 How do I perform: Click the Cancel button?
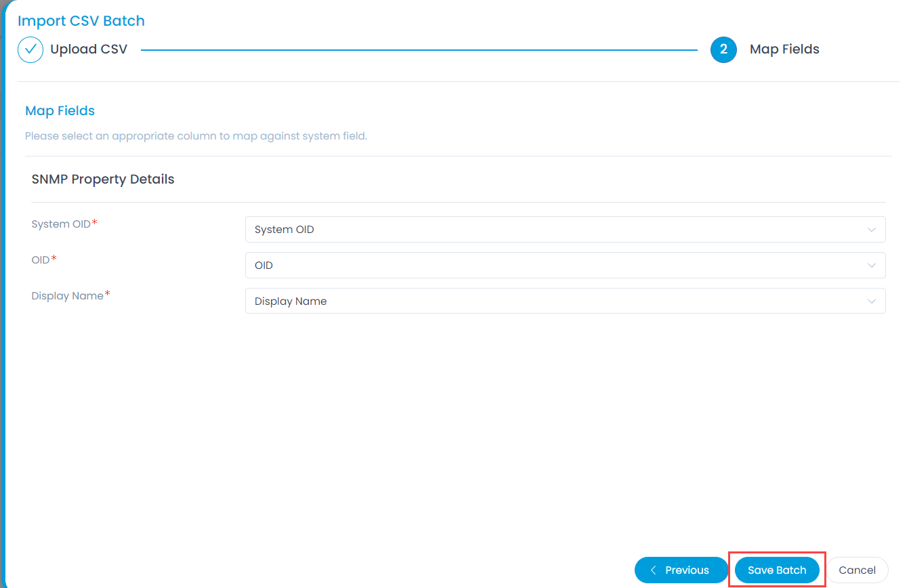[x=857, y=570]
